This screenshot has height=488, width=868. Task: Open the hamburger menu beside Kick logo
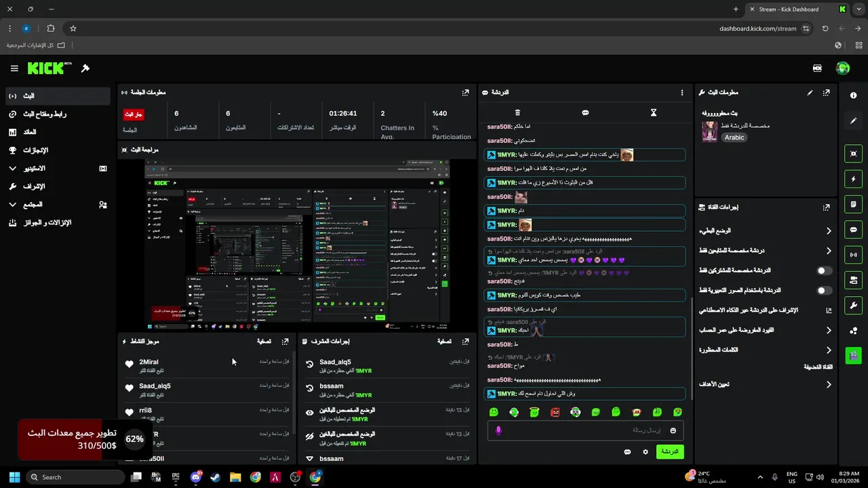pyautogui.click(x=14, y=68)
